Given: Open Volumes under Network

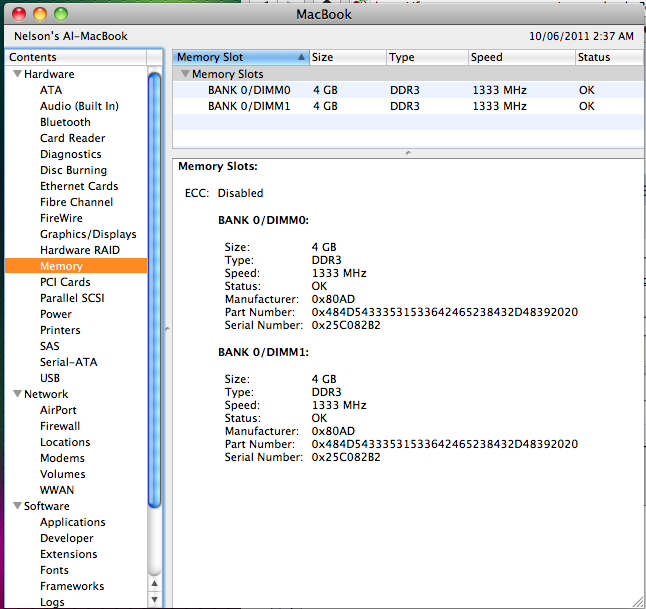Looking at the screenshot, I should pos(63,474).
